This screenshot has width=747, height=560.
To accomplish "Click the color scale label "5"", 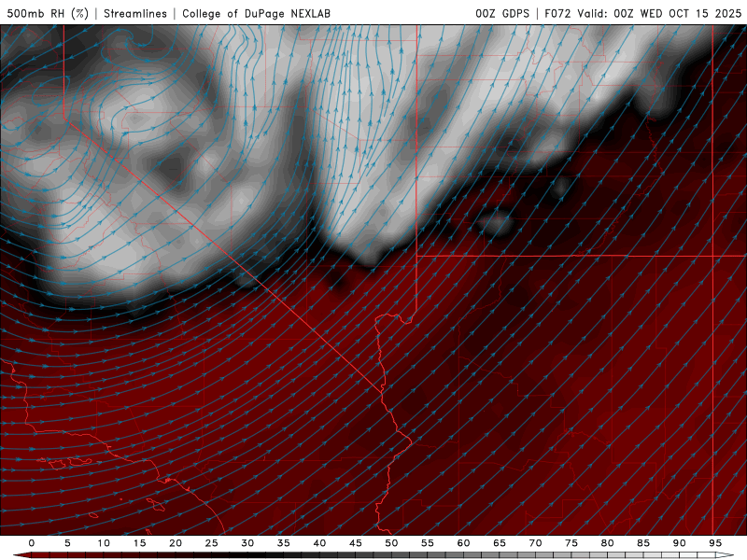I will [x=67, y=543].
